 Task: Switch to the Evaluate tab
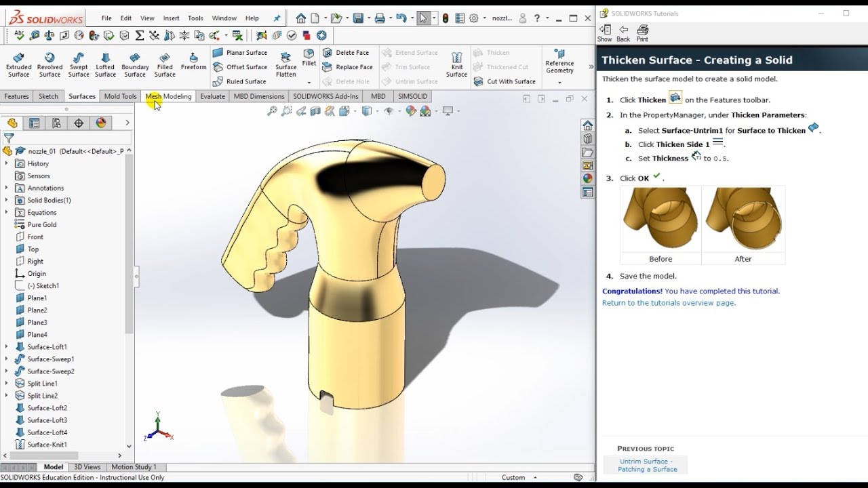click(x=212, y=96)
